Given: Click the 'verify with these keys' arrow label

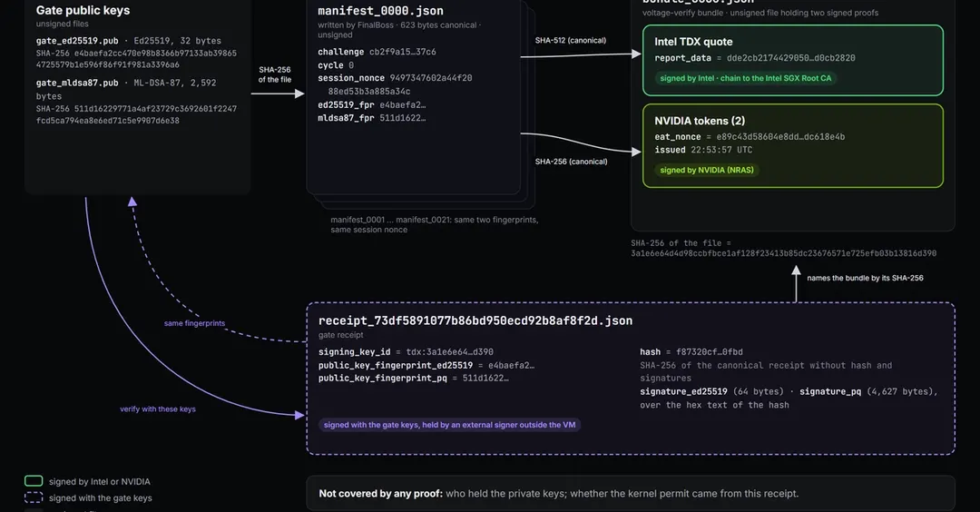Looking at the screenshot, I should pos(158,409).
